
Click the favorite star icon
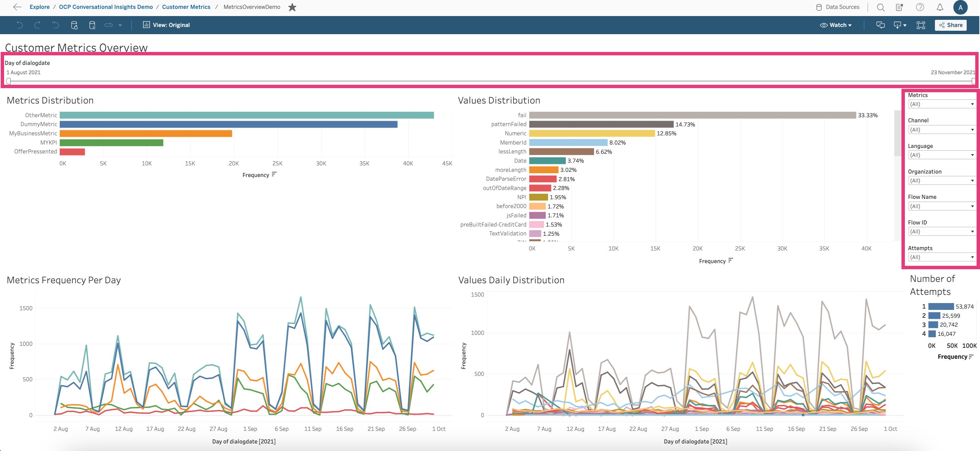tap(292, 7)
